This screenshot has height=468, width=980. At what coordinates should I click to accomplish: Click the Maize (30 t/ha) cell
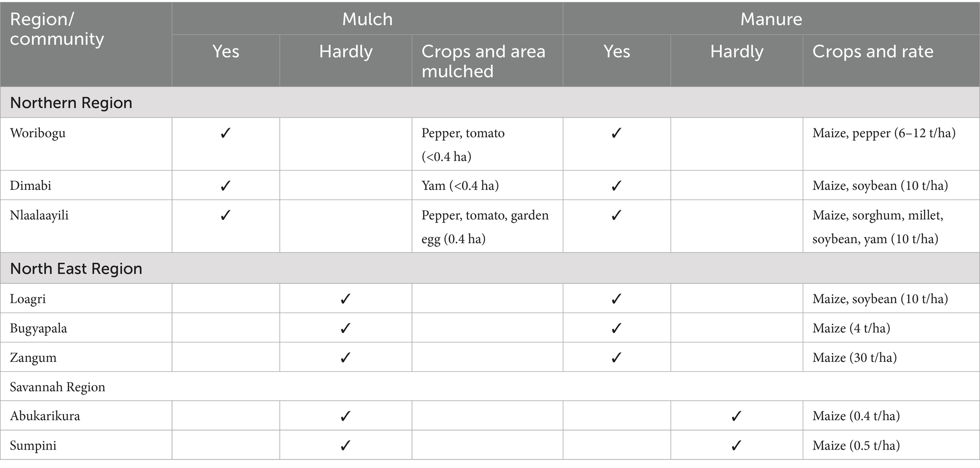(854, 358)
